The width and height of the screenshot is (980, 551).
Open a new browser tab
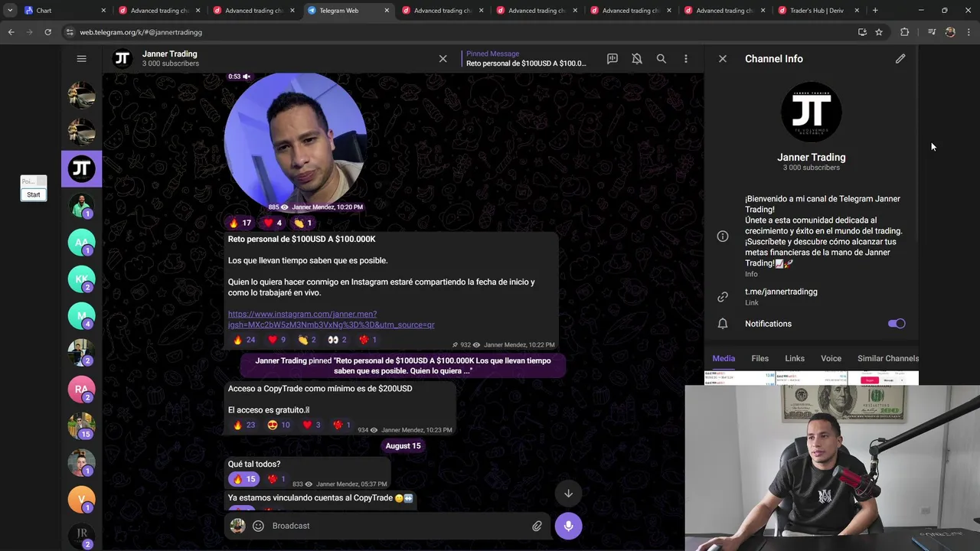875,11
